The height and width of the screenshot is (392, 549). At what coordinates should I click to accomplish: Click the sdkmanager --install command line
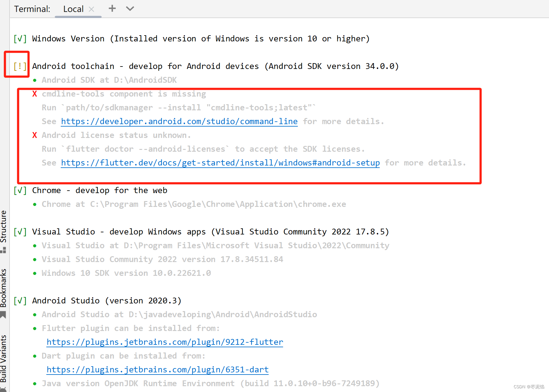click(x=179, y=108)
